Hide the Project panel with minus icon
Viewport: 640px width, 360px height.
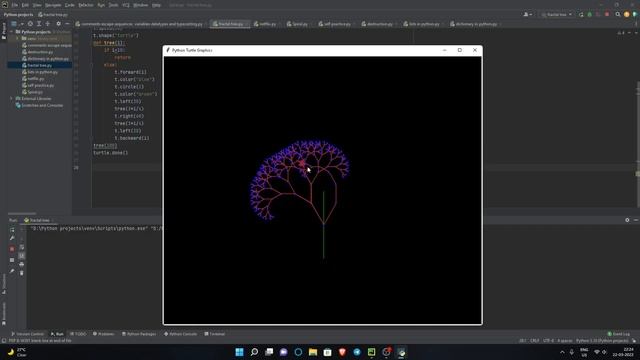point(67,24)
